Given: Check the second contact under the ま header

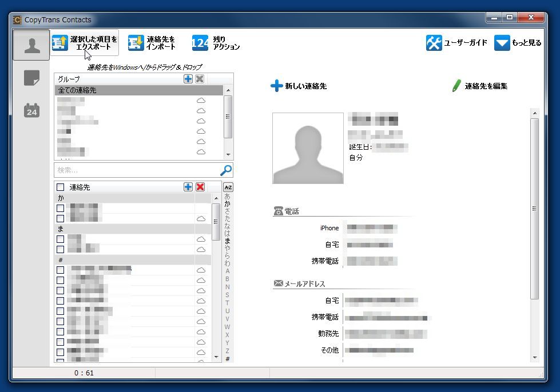Looking at the screenshot, I should pyautogui.click(x=61, y=250).
